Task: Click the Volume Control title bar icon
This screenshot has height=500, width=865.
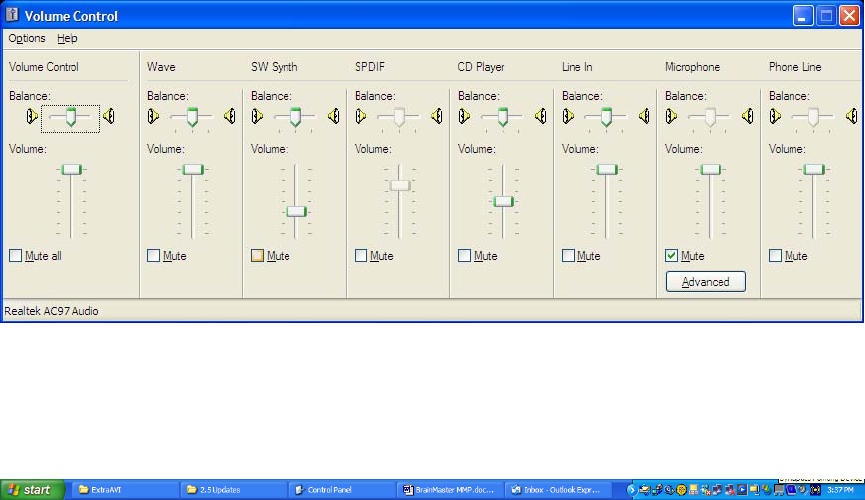Action: pyautogui.click(x=13, y=15)
